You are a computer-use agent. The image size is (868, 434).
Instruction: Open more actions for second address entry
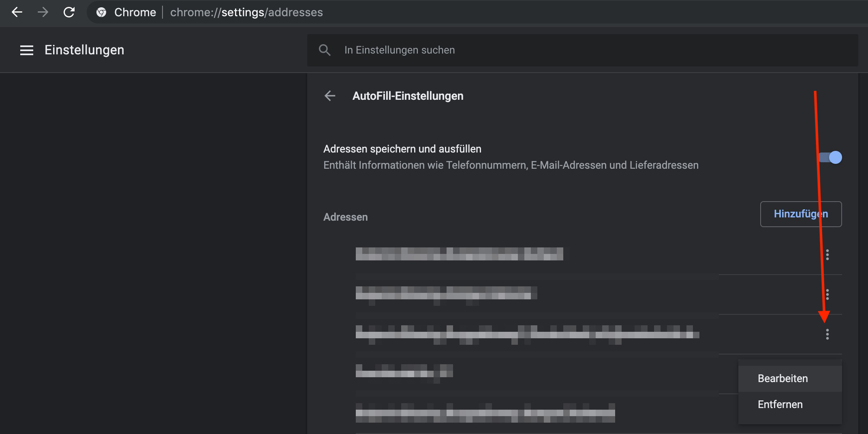click(827, 294)
